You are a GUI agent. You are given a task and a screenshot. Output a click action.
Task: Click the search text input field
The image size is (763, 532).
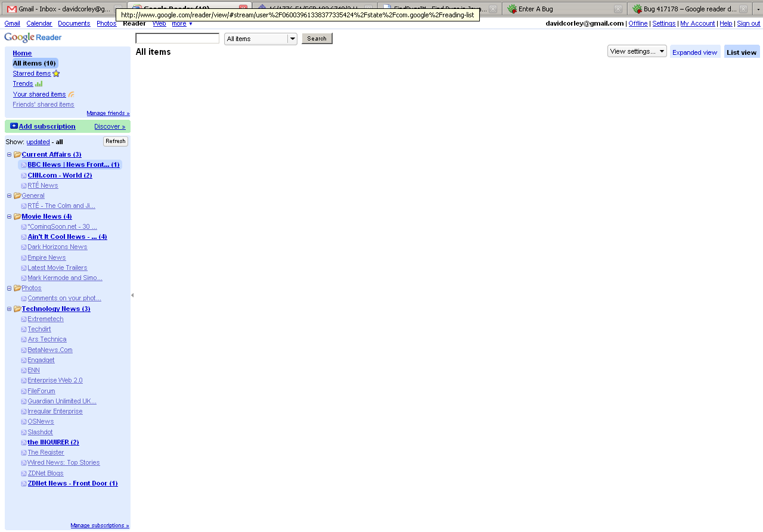(x=177, y=39)
